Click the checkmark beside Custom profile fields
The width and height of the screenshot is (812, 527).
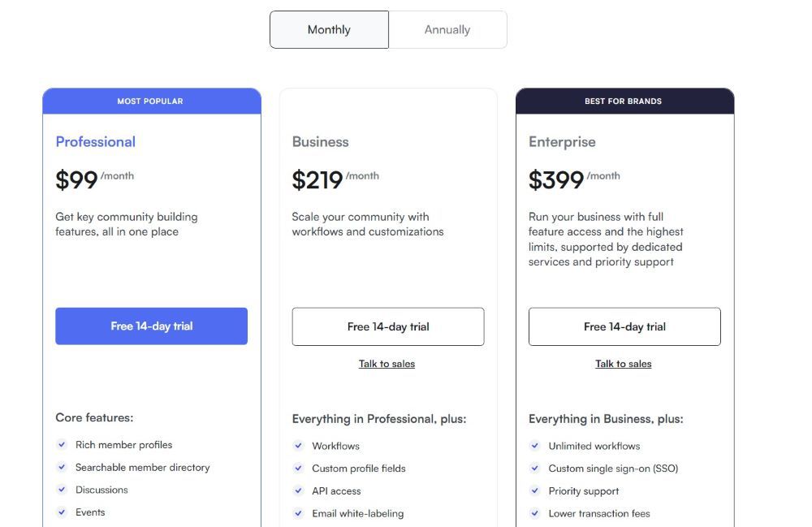[x=298, y=468]
